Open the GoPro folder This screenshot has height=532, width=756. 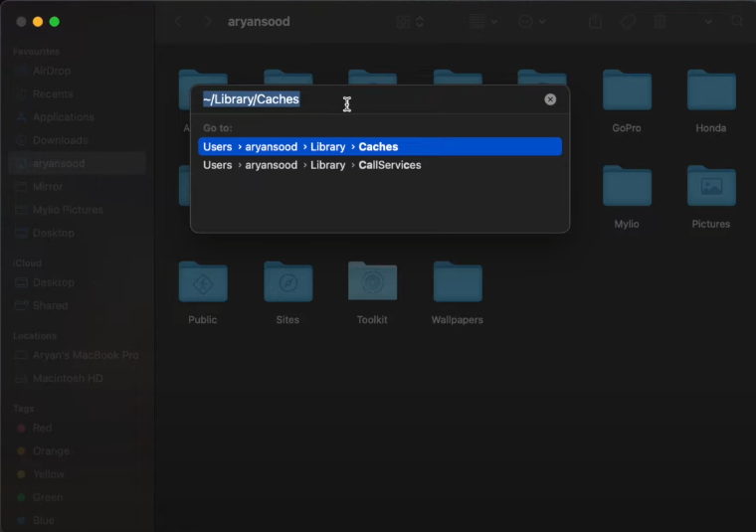coord(627,90)
